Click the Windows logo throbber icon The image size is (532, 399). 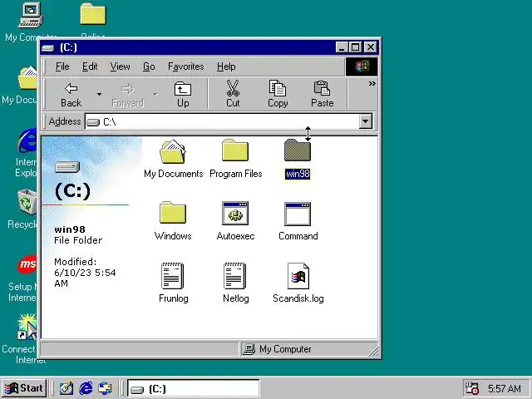362,66
